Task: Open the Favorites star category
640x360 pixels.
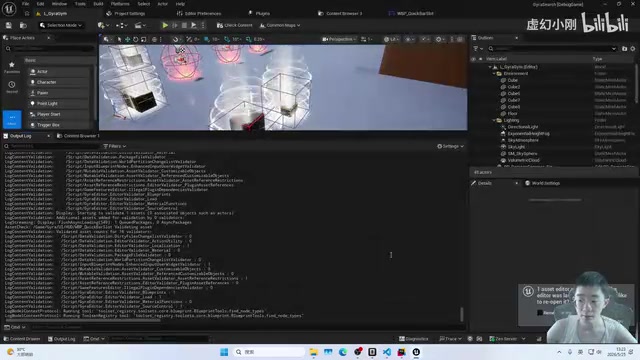Action: point(11,67)
